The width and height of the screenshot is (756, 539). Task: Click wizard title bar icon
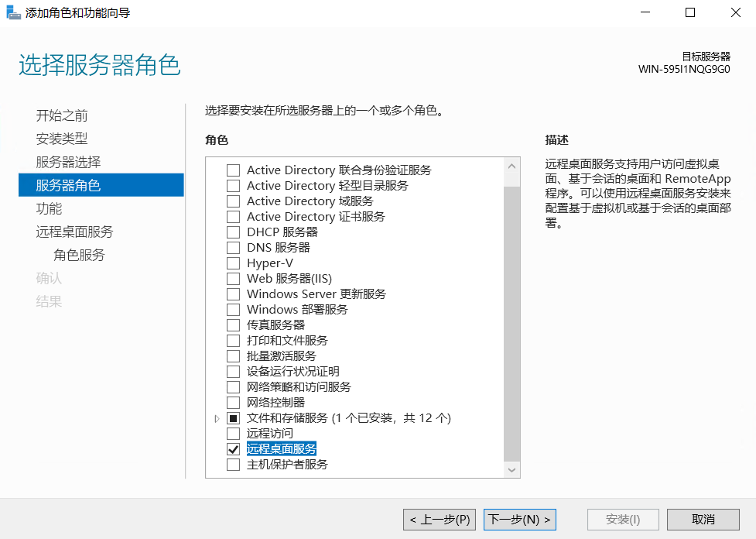(x=13, y=12)
